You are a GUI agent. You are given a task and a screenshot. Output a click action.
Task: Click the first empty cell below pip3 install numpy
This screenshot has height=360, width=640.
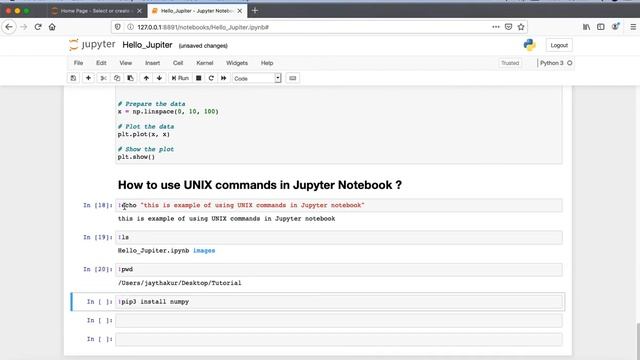pyautogui.click(x=338, y=320)
